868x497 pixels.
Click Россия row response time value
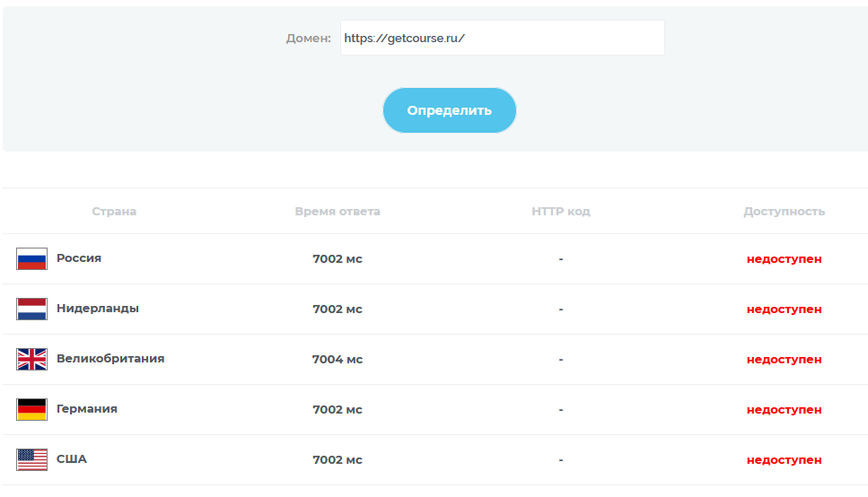(x=338, y=259)
